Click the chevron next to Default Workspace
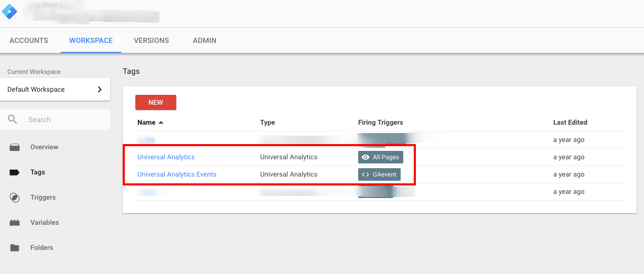 [100, 90]
